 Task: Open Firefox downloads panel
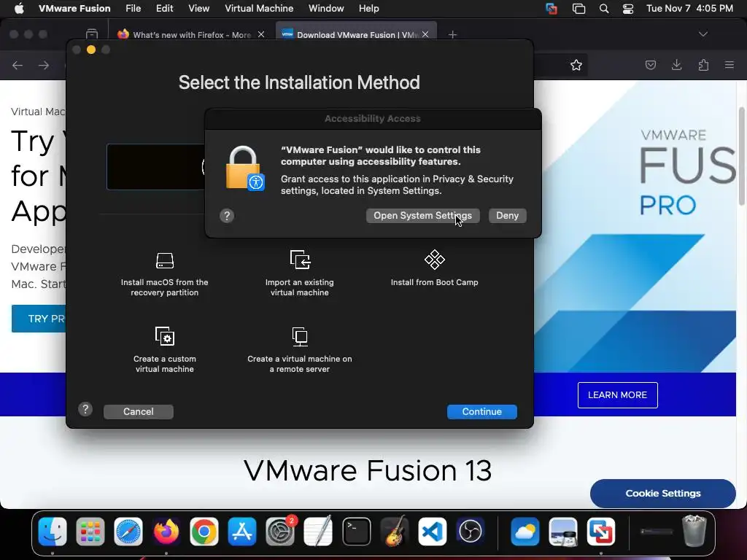[x=676, y=65]
